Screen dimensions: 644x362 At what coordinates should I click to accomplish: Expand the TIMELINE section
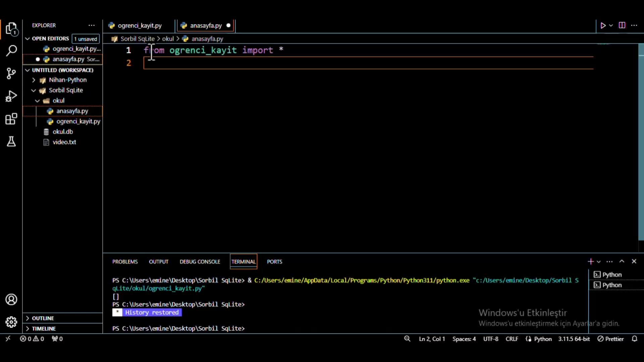(63, 328)
